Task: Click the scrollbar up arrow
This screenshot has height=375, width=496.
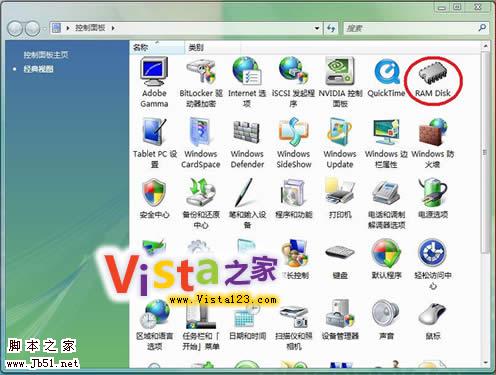Action: 485,46
